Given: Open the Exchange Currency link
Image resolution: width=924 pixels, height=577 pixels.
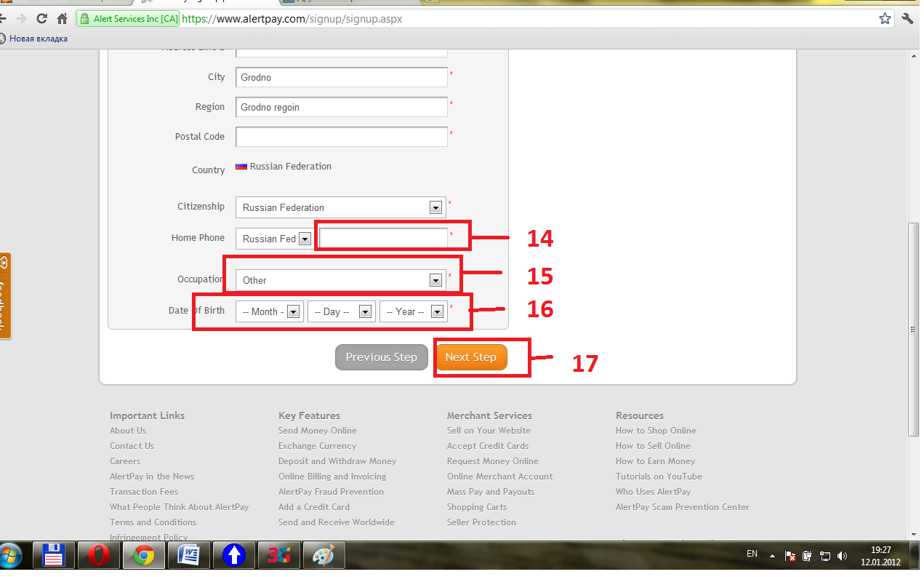Looking at the screenshot, I should click(317, 446).
